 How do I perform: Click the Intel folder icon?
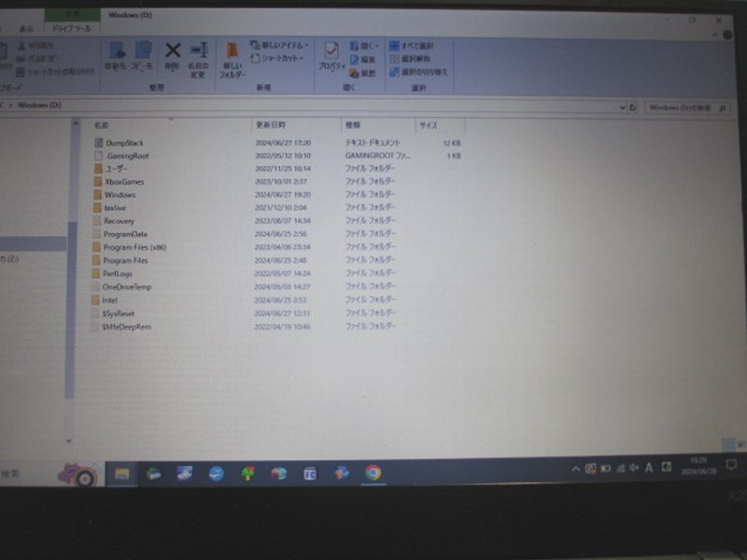pos(95,300)
